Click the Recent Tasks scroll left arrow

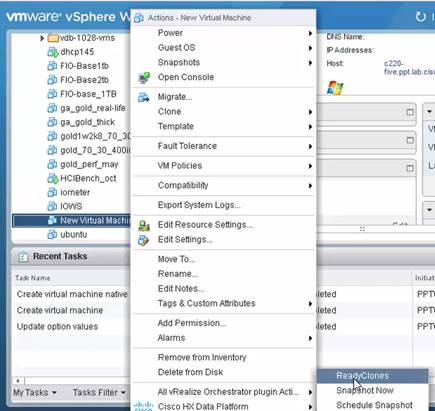[x=18, y=380]
